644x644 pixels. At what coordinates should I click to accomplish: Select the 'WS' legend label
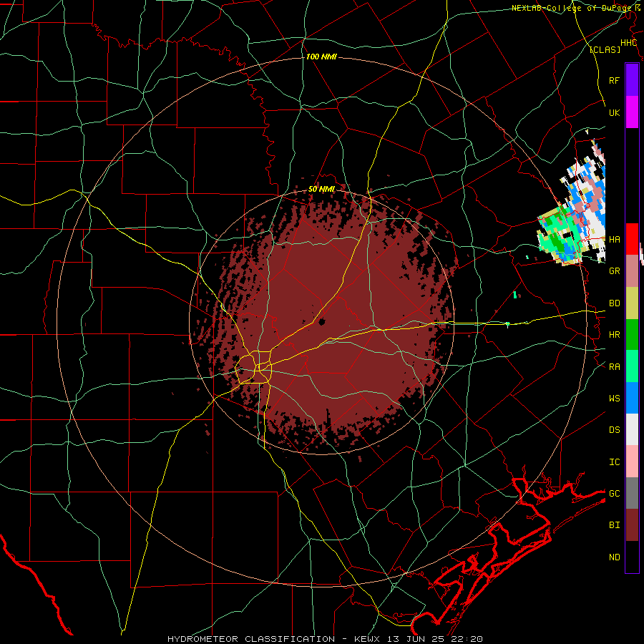point(614,399)
